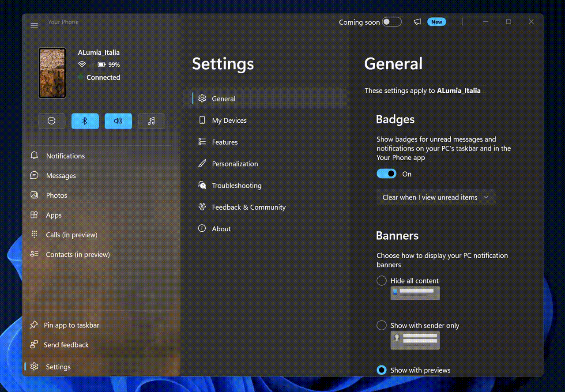Switch to the My Devices settings page
Image resolution: width=565 pixels, height=392 pixels.
(230, 120)
